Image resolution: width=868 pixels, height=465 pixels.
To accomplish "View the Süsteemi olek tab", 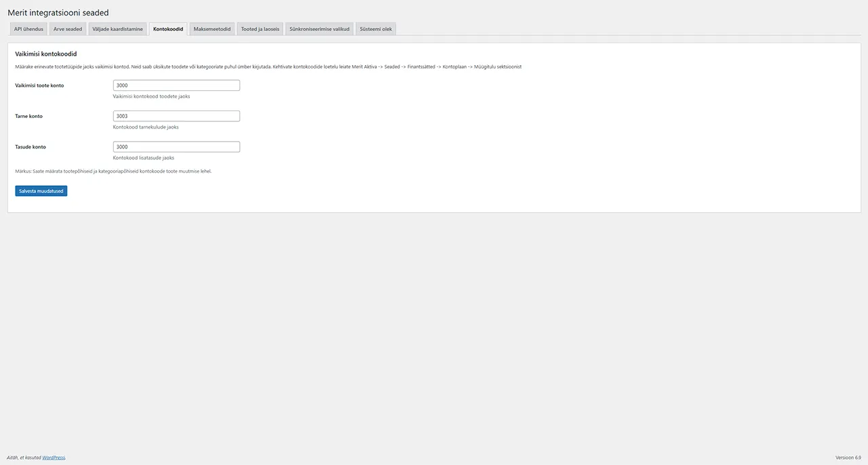I will coord(376,29).
